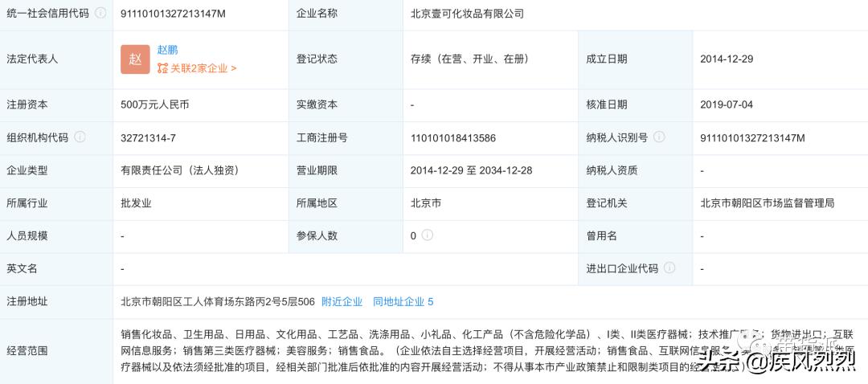Viewport: 868px width, 384px height.
Task: Select 有限责任公司（法人独资）
Action: tap(181, 170)
